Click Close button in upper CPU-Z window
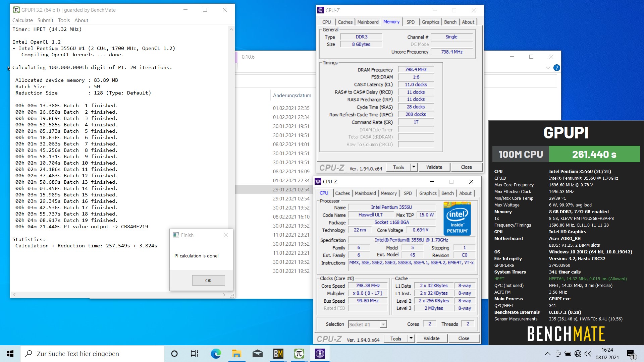Screen dimensions: 644x362 [x=466, y=167]
